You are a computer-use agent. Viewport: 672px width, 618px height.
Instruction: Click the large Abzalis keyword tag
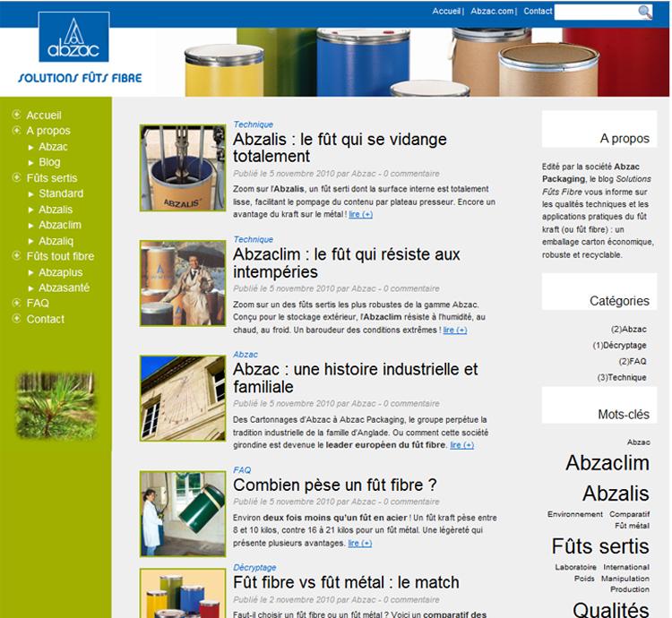click(x=616, y=494)
